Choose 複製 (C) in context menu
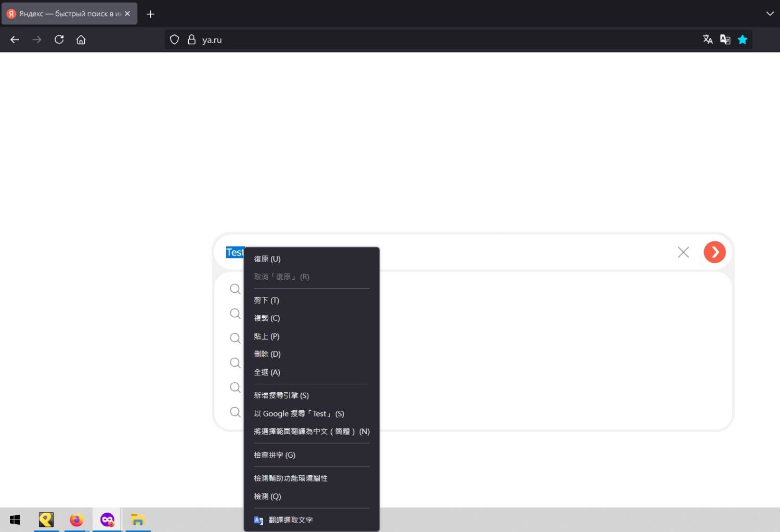This screenshot has width=780, height=532. click(x=311, y=318)
